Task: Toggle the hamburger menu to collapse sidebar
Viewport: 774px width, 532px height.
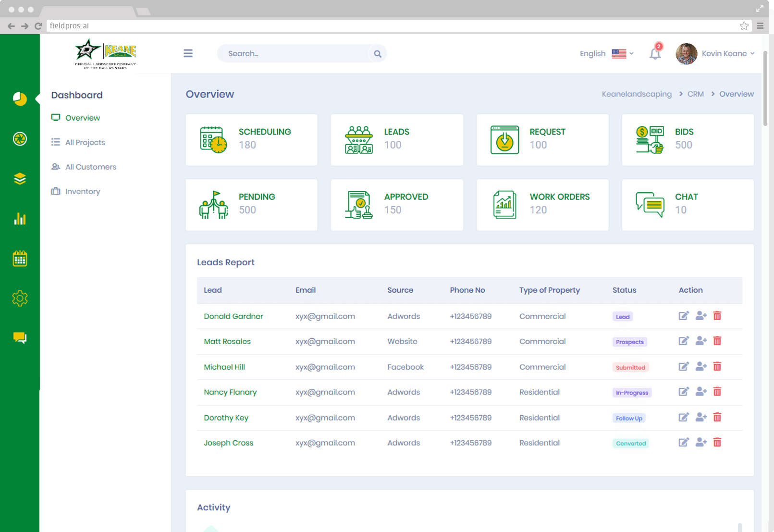Action: 188,53
